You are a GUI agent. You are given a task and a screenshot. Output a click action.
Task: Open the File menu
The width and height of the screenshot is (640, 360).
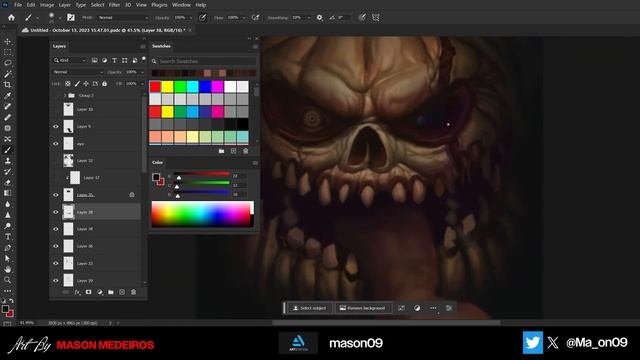[x=18, y=5]
